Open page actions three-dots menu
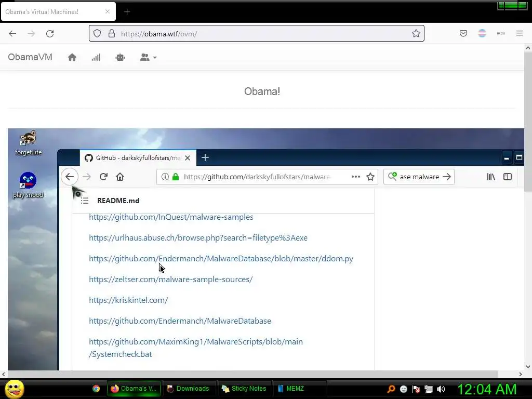The image size is (532, 399). coord(355,177)
